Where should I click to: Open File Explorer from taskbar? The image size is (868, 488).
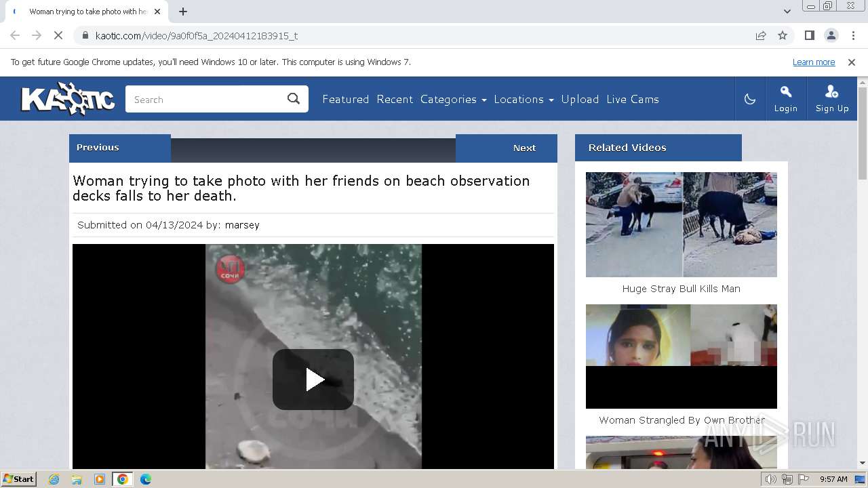tap(77, 479)
